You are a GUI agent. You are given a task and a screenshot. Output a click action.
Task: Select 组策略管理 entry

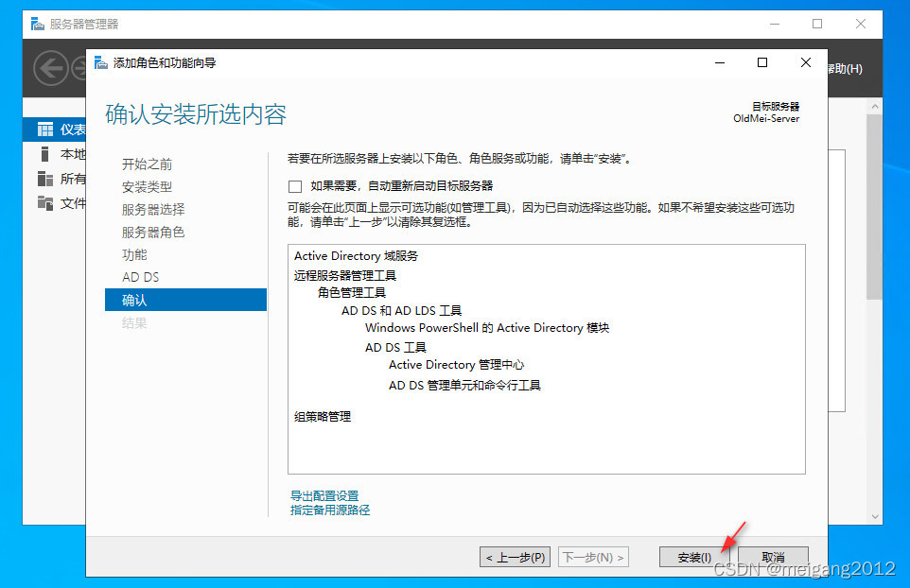click(323, 416)
